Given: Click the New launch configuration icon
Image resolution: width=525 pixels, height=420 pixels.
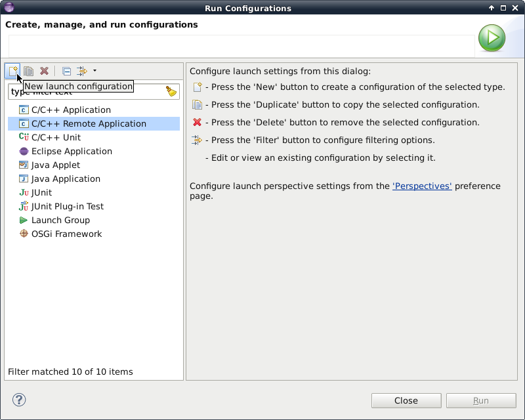Looking at the screenshot, I should tap(12, 71).
